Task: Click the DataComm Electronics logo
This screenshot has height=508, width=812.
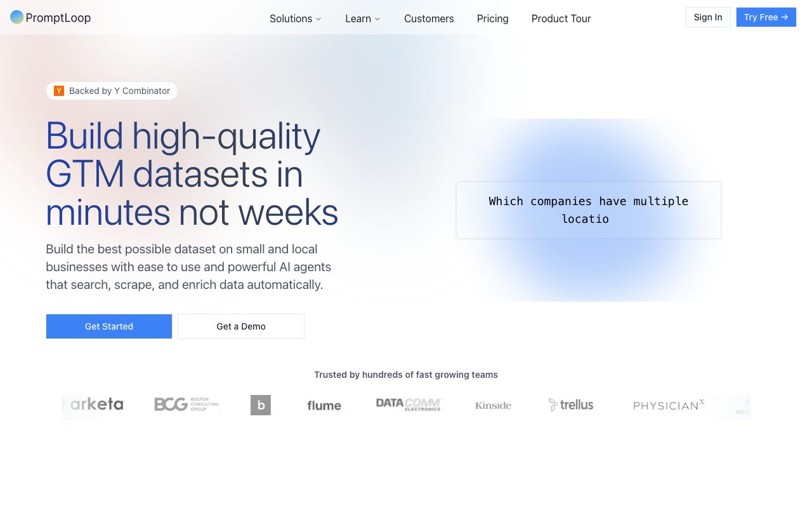Action: pos(409,404)
